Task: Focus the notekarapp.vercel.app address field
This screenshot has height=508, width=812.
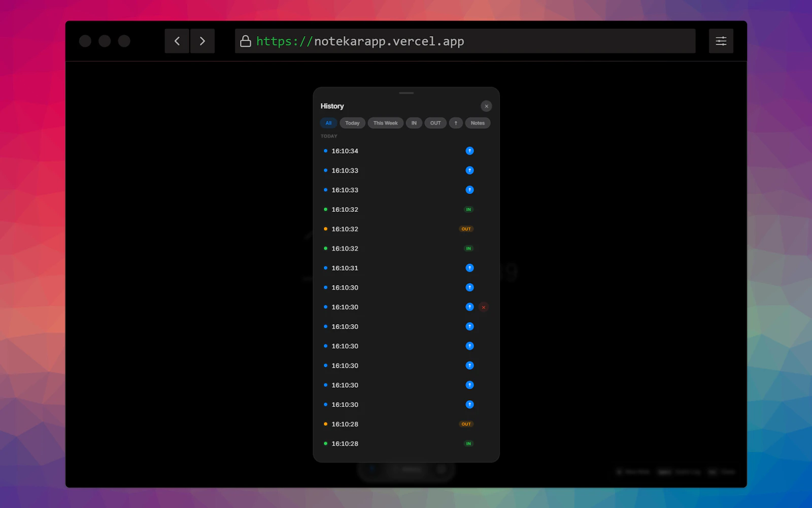Action: coord(465,41)
